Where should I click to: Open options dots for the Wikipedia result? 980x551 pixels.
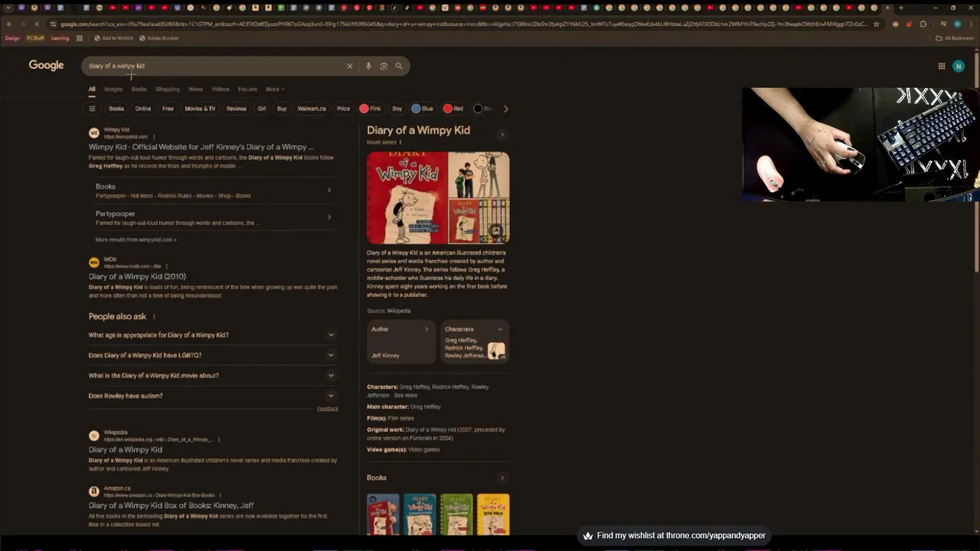(x=219, y=439)
